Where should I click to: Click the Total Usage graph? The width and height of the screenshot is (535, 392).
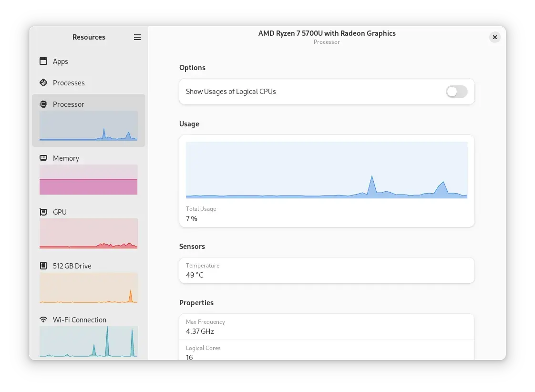(327, 170)
